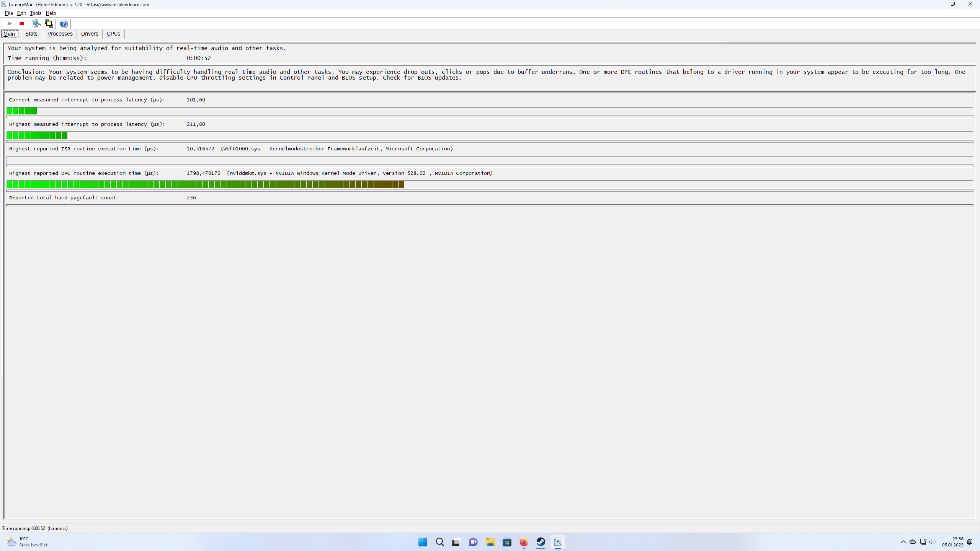
Task: Switch to the Processes tab
Action: 60,34
